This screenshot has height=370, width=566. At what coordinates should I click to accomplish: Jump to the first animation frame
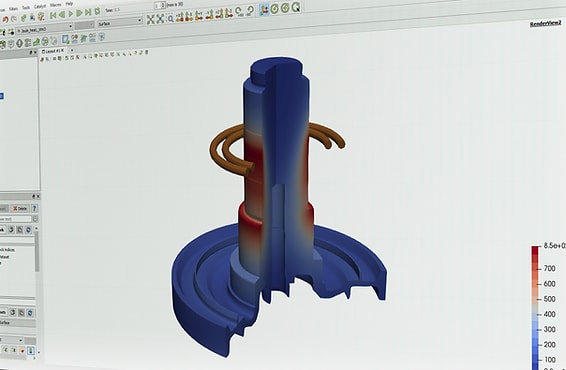point(53,15)
